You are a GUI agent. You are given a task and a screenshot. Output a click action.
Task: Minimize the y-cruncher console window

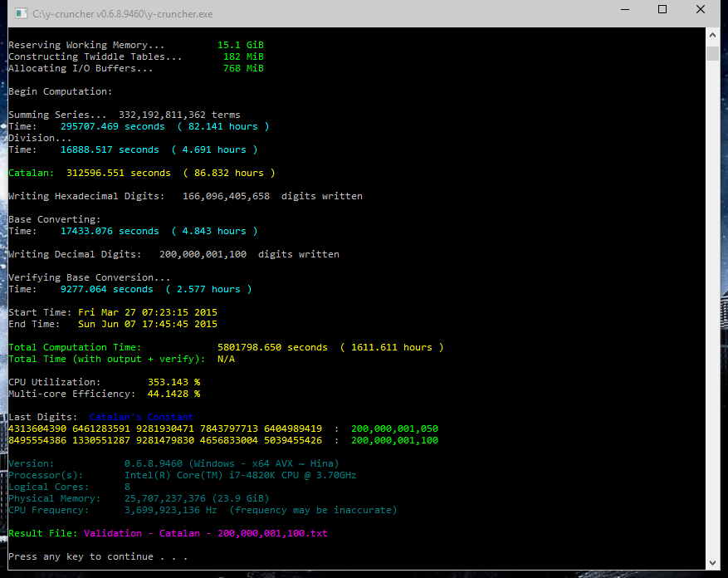624,10
